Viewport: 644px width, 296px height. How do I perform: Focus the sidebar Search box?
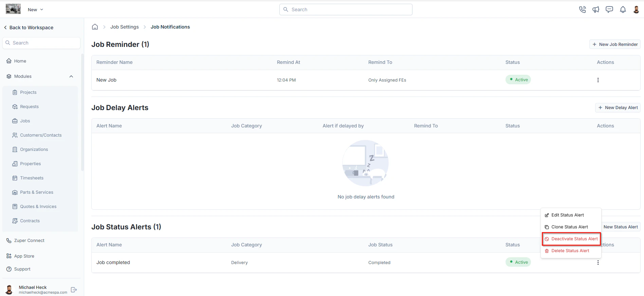41,43
